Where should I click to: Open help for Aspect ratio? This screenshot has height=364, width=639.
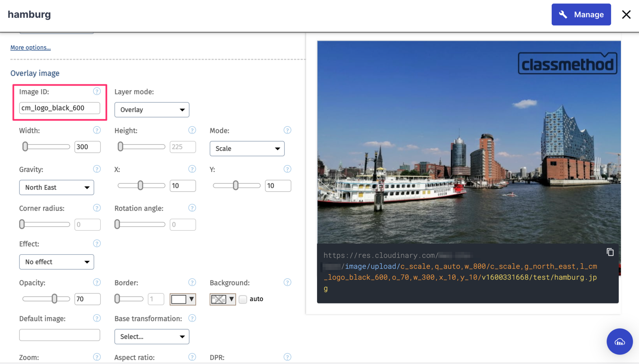(x=192, y=357)
